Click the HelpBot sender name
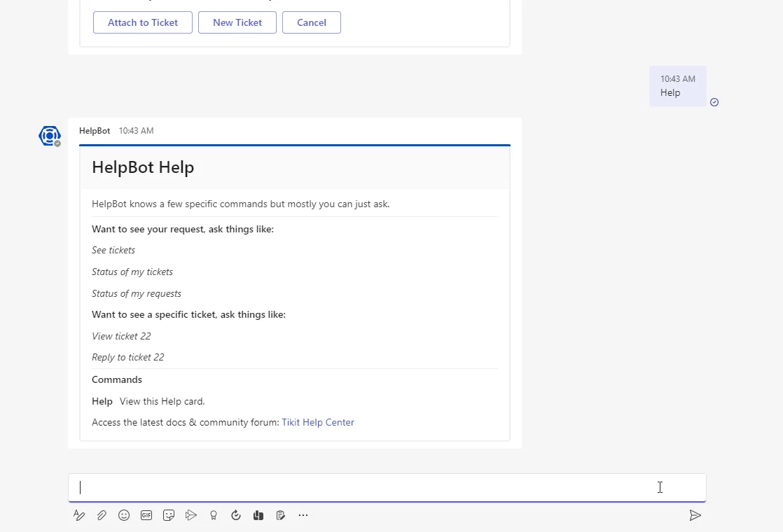This screenshot has height=532, width=783. [x=95, y=131]
